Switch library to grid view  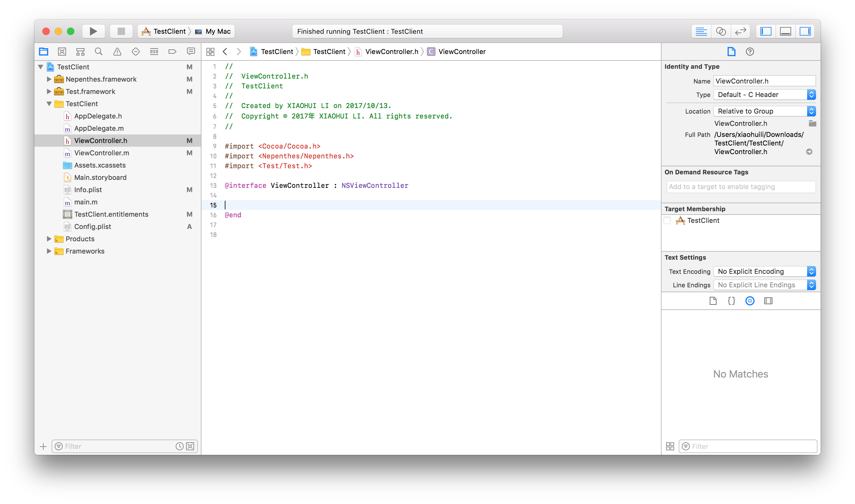tap(670, 446)
